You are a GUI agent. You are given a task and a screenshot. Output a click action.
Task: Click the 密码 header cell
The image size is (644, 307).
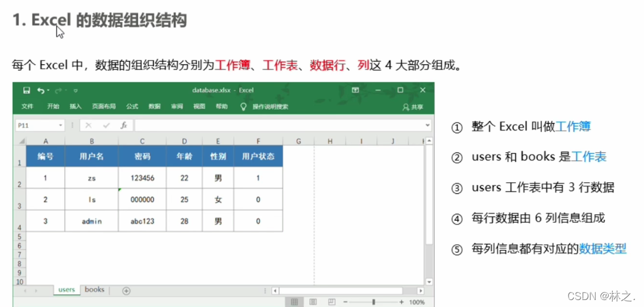coord(142,156)
